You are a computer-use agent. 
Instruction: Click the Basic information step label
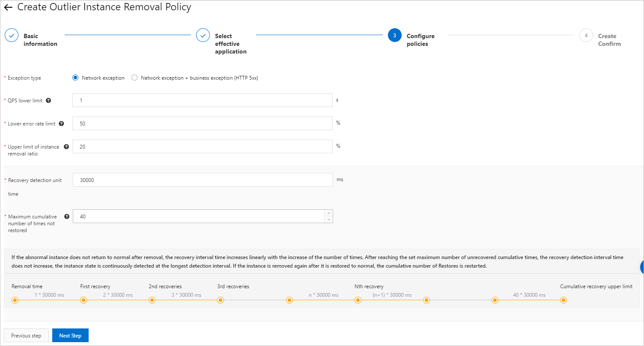click(40, 40)
